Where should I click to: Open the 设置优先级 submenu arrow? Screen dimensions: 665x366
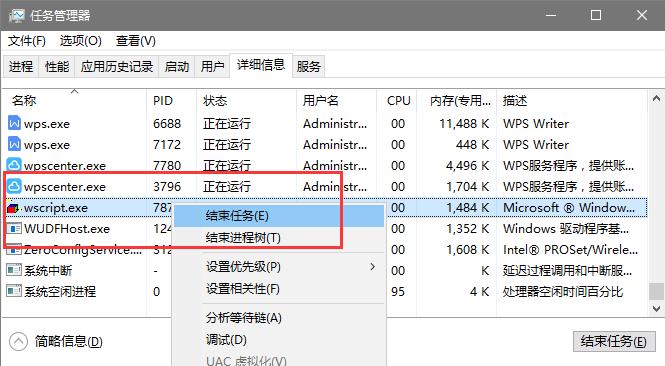372,267
